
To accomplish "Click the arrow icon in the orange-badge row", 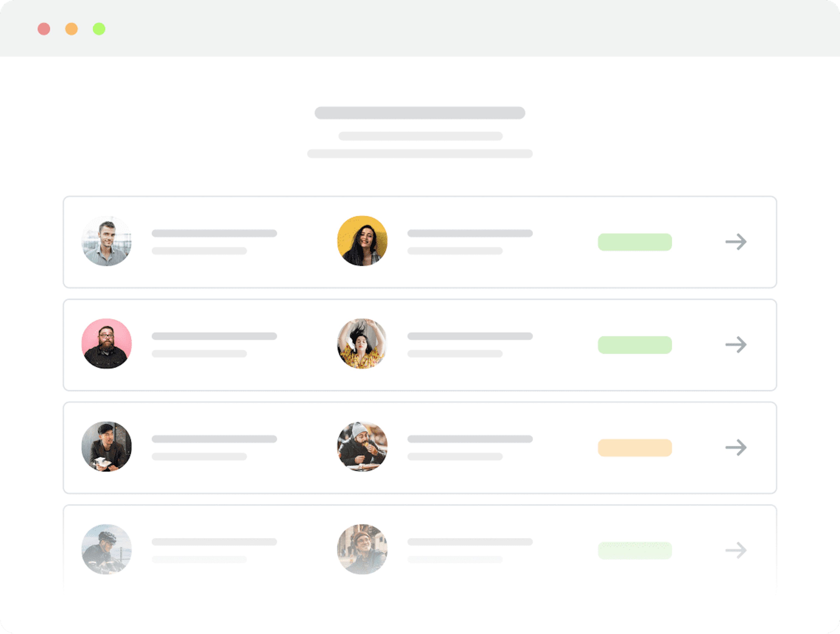I will [736, 448].
